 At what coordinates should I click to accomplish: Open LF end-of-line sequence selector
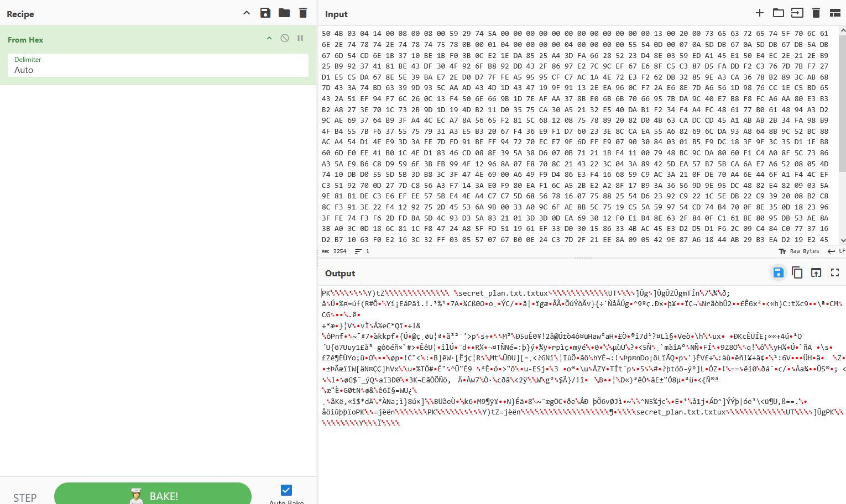(836, 251)
